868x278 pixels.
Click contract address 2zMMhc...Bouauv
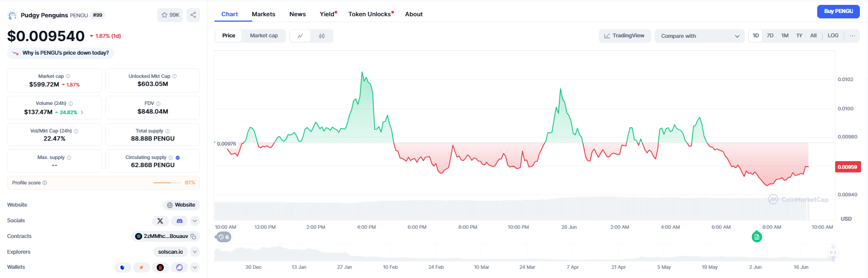pyautogui.click(x=165, y=236)
